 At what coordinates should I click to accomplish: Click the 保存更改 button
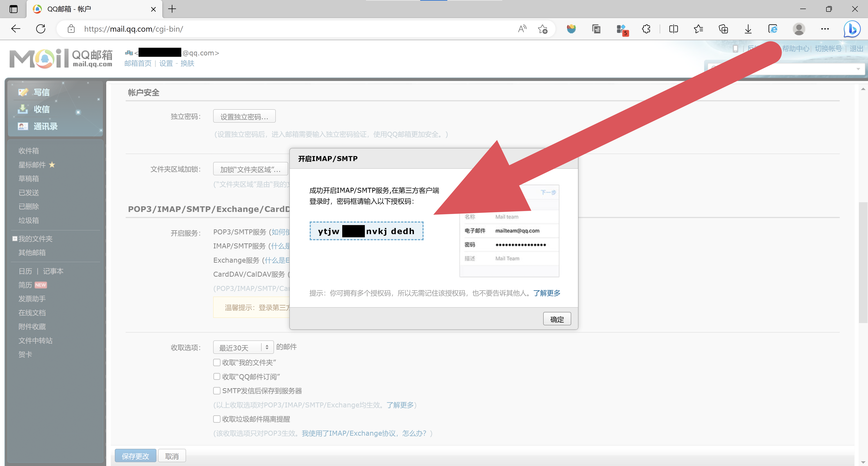click(x=135, y=456)
